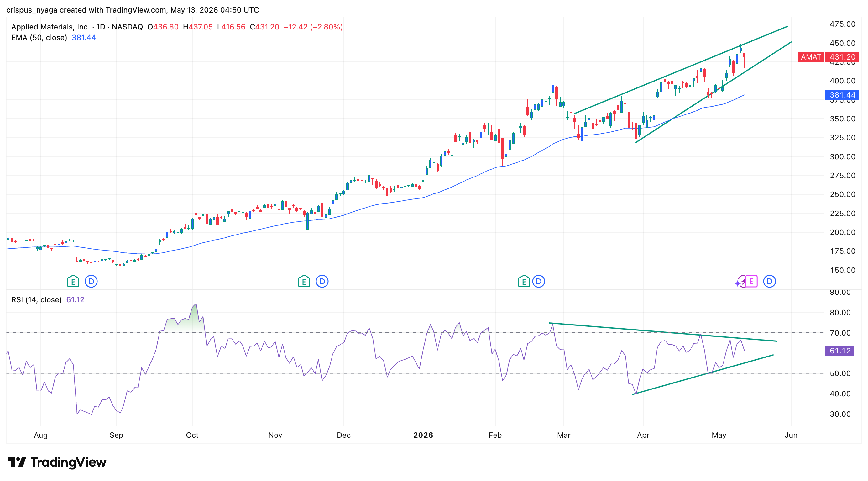Click the TradingView logo
Screen dimensions: 868x481
coord(57,462)
